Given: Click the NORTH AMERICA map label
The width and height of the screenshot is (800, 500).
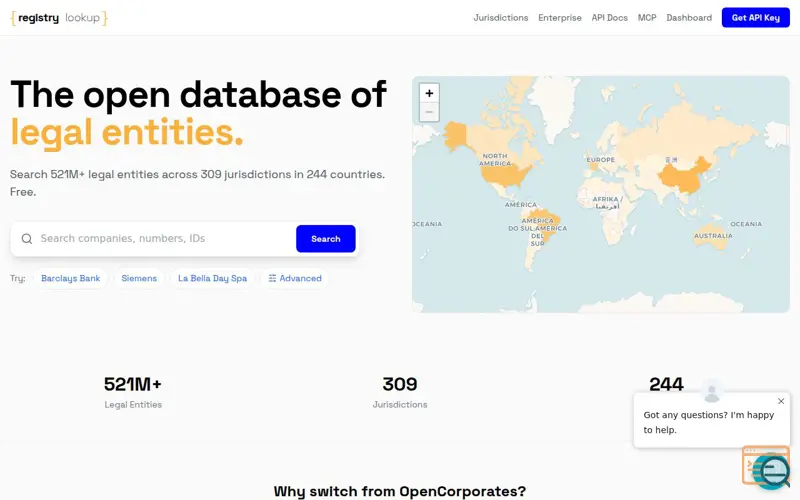Looking at the screenshot, I should click(x=495, y=160).
